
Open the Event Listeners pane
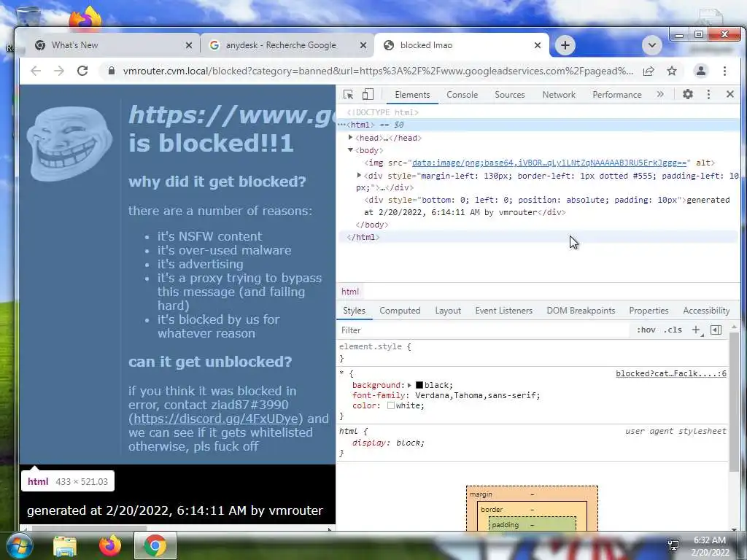coord(503,311)
